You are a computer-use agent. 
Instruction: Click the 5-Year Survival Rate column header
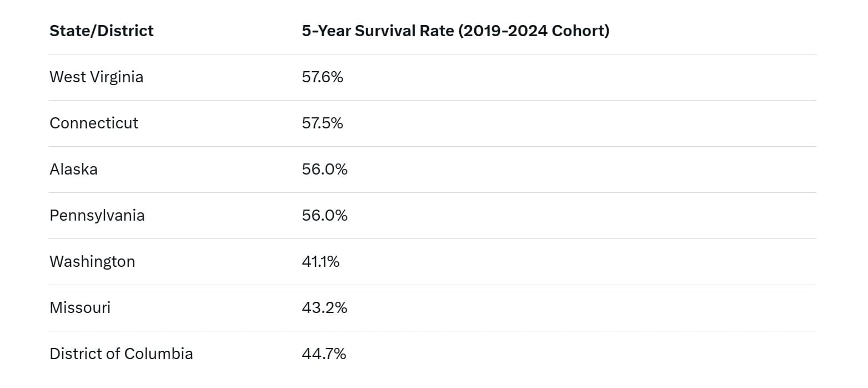pyautogui.click(x=455, y=31)
